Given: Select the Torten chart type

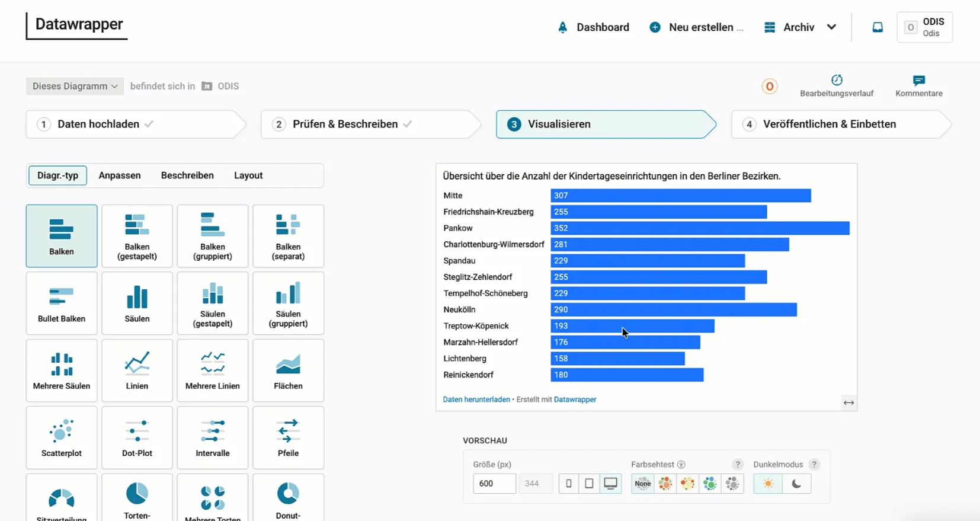Looking at the screenshot, I should [x=137, y=498].
